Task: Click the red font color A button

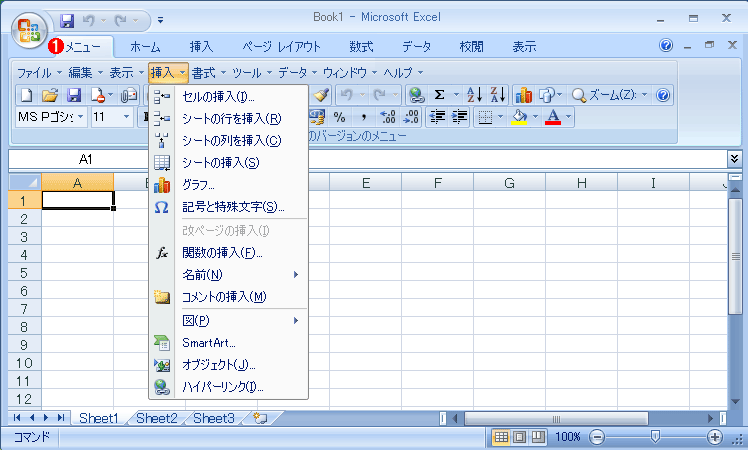Action: [553, 117]
